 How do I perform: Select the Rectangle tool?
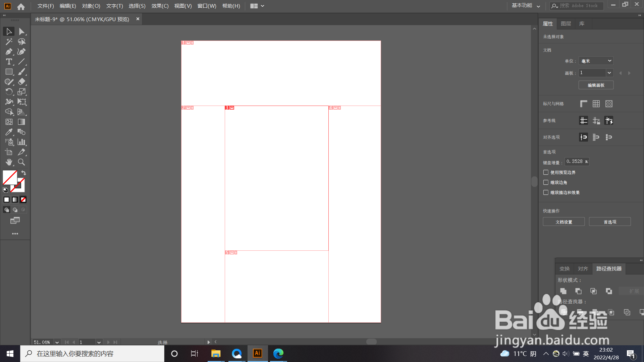pos(9,72)
